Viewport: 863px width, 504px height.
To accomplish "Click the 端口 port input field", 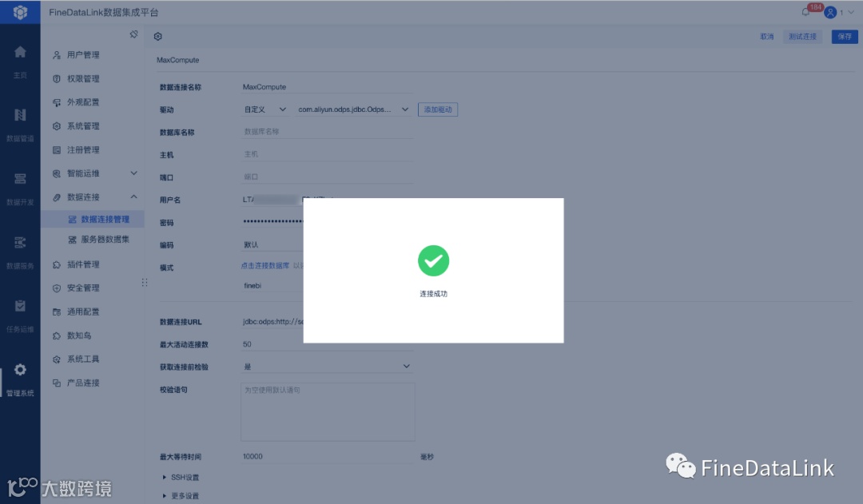I will 328,177.
